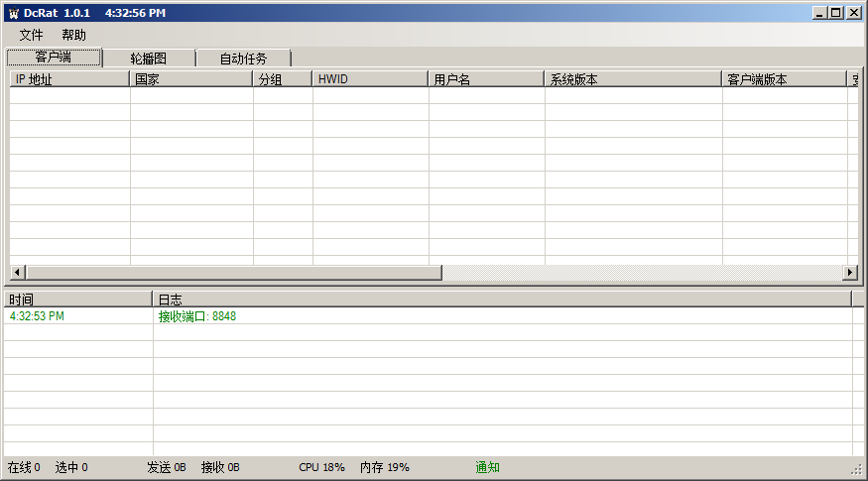
Task: Click the right arrow of horizontal scrollbar
Action: point(849,273)
